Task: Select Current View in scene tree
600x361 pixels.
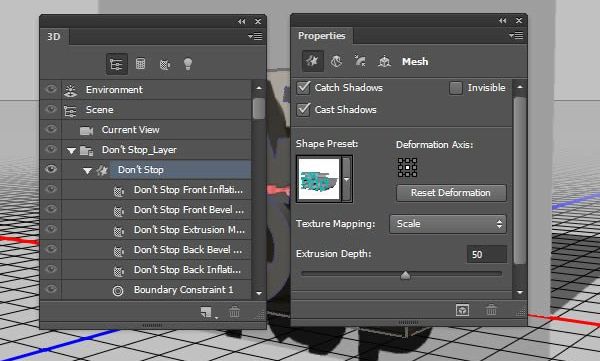Action: point(130,130)
